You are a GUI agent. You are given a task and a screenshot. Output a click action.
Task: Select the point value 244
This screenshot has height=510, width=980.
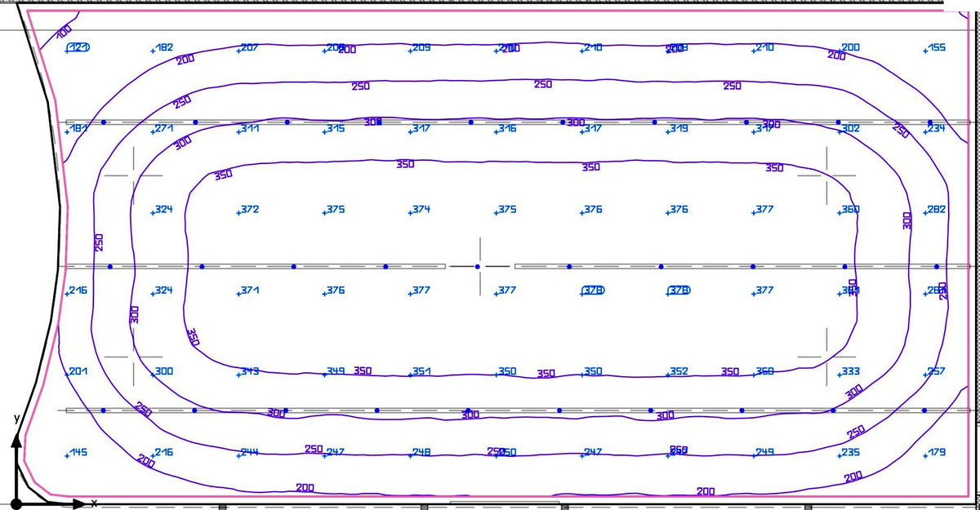click(250, 452)
